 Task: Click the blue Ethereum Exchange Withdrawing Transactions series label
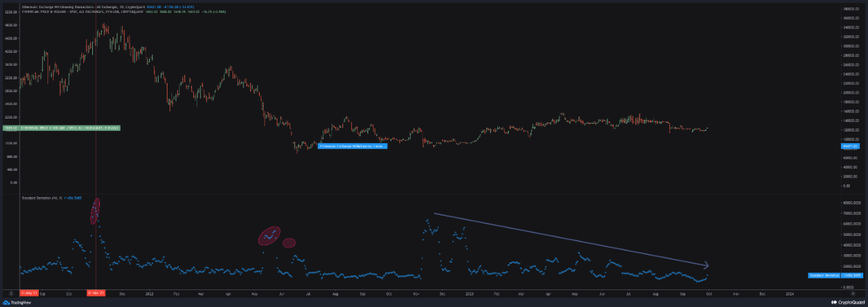click(x=352, y=146)
